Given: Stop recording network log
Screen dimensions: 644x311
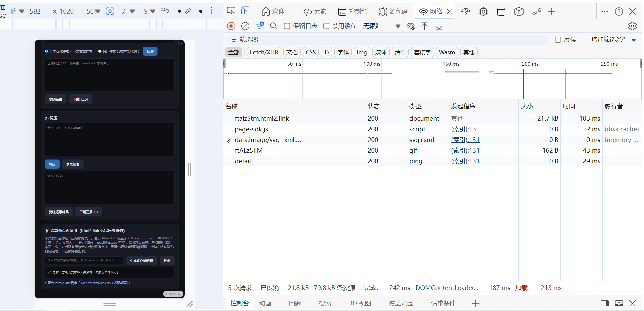Looking at the screenshot, I should 231,26.
